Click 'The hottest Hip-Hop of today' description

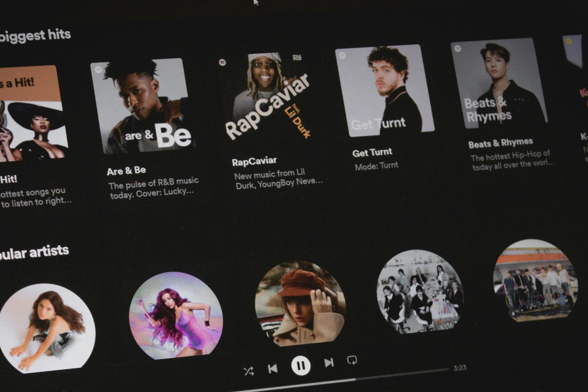click(513, 160)
